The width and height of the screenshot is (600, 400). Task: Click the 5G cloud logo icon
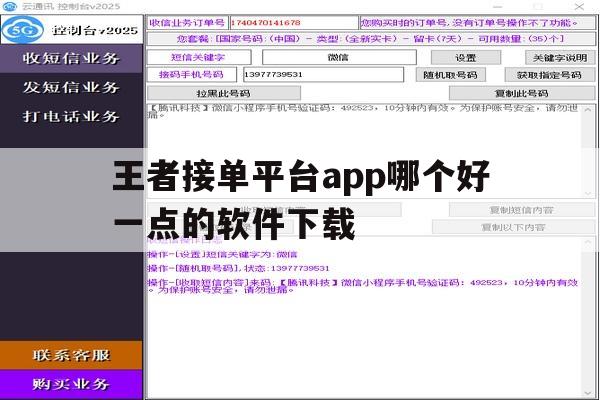coord(23,29)
